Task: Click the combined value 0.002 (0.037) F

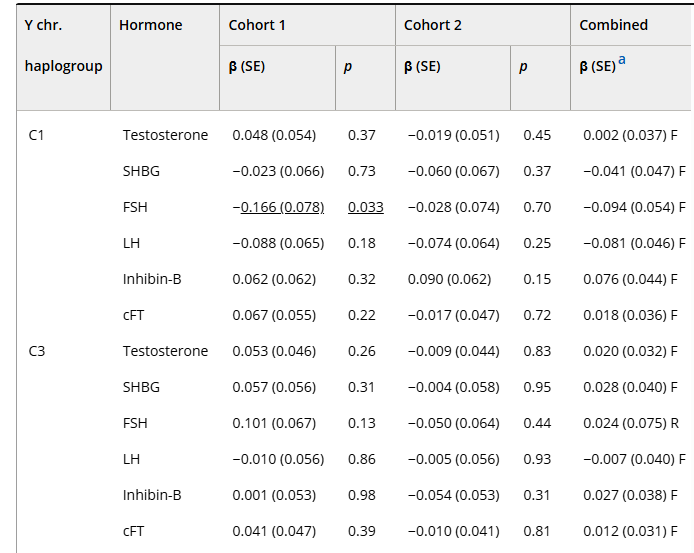Action: [632, 135]
